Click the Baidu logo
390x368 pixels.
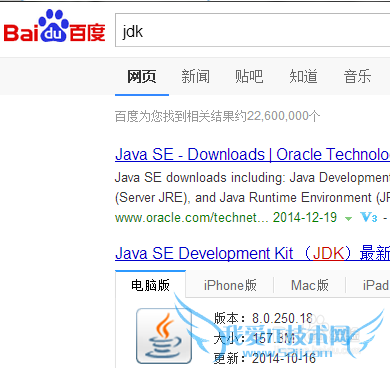(54, 26)
